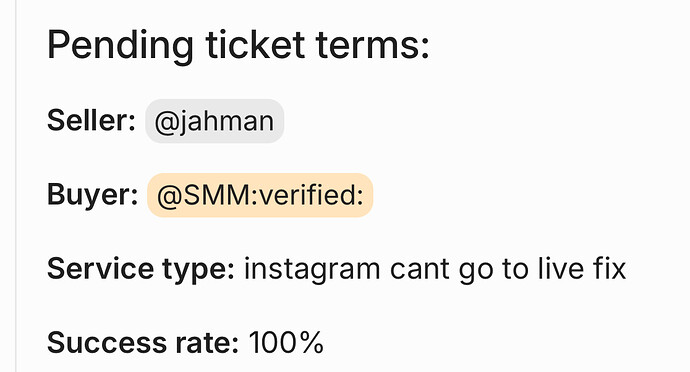Image resolution: width=690 pixels, height=372 pixels.
Task: Click the word "cant" in service type
Action: click(x=420, y=270)
